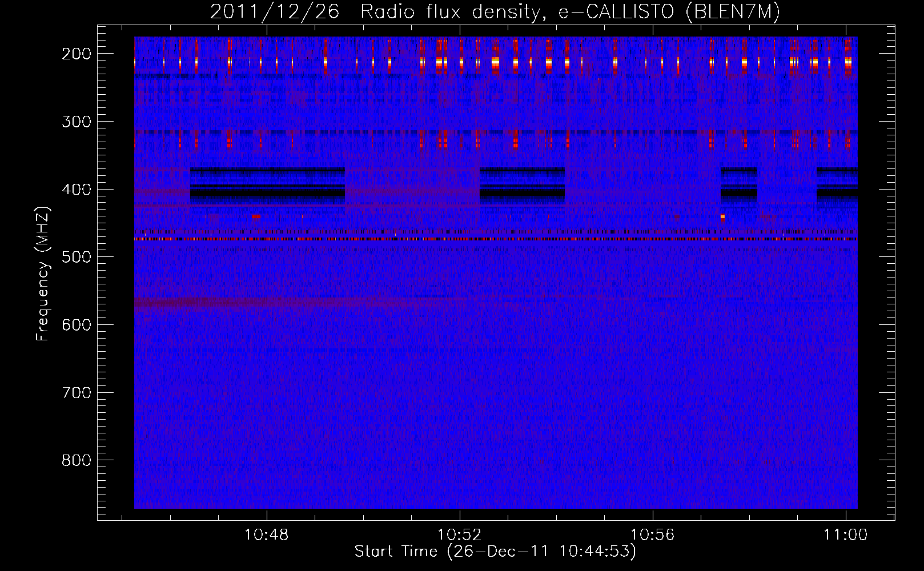924x571 pixels.
Task: Select the 300 frequency tick label
Action: pos(77,122)
